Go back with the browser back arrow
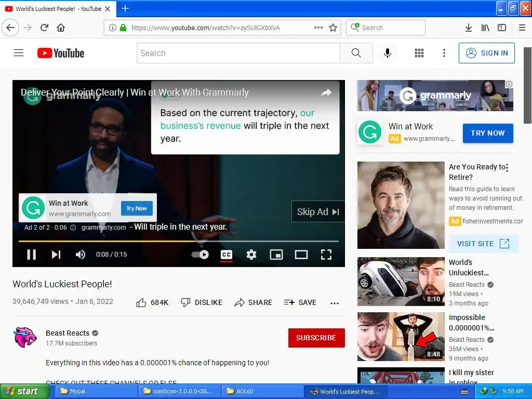 pos(10,28)
